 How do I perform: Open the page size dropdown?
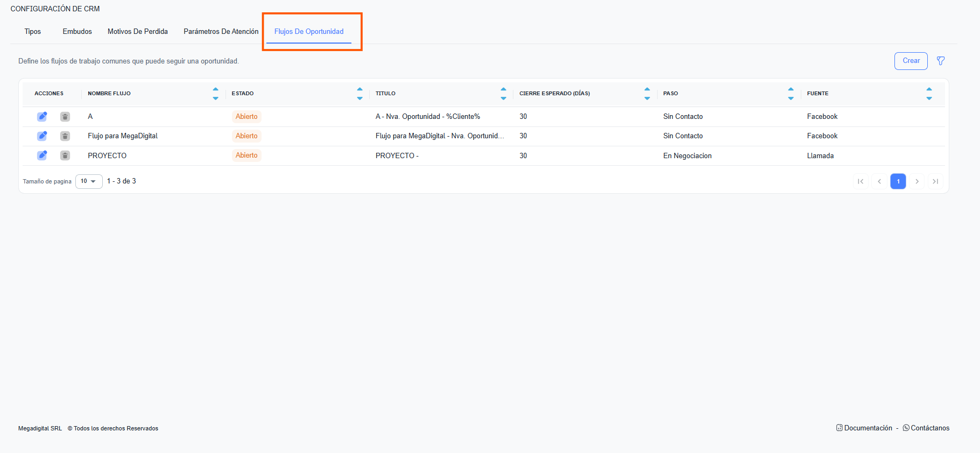tap(89, 181)
